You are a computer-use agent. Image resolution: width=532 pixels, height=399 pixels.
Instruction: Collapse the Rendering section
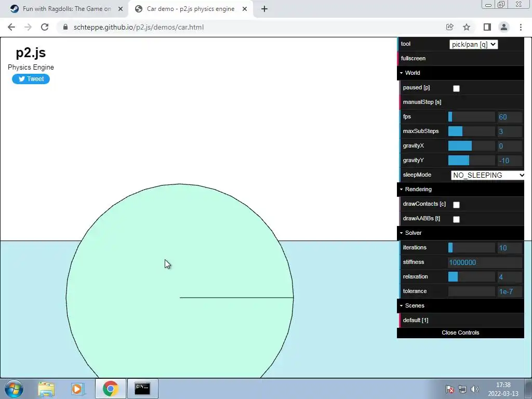point(460,189)
